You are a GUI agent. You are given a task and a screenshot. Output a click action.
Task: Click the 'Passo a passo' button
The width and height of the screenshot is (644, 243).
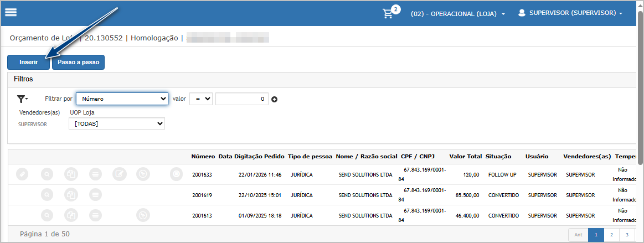pyautogui.click(x=78, y=62)
